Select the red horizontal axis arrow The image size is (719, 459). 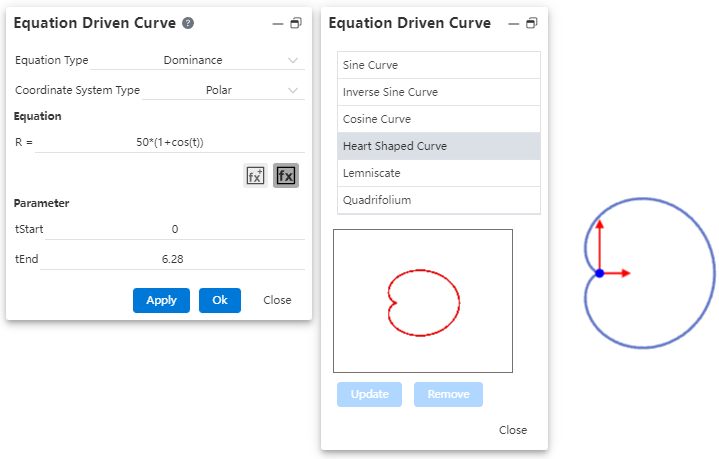[x=618, y=273]
